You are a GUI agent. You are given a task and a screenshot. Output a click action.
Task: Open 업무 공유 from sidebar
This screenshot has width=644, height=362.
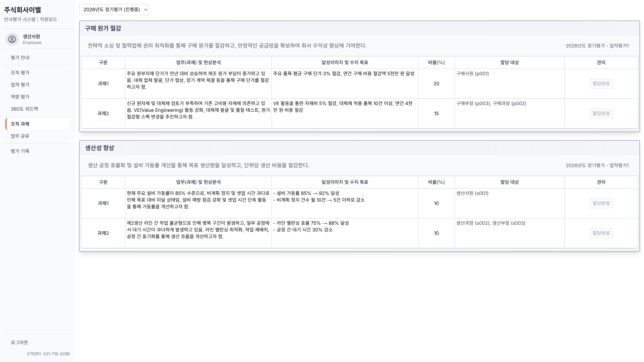[20, 136]
